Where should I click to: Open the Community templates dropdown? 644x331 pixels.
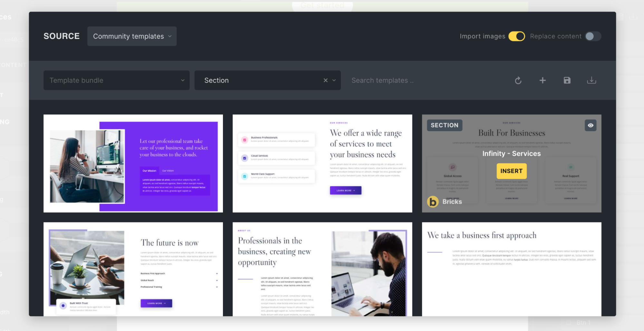(x=132, y=36)
